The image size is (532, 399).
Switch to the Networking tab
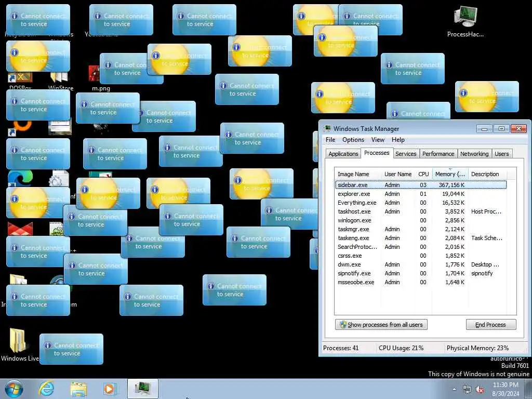pos(474,154)
